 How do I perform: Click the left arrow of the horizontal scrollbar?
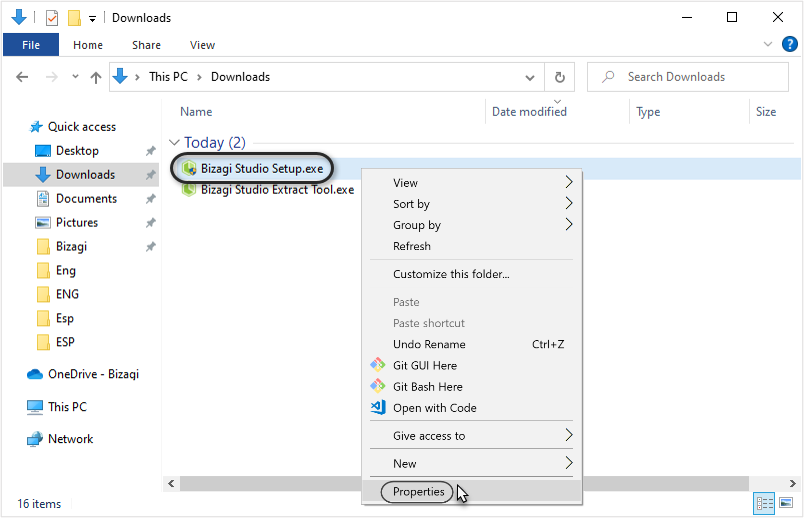tap(171, 483)
